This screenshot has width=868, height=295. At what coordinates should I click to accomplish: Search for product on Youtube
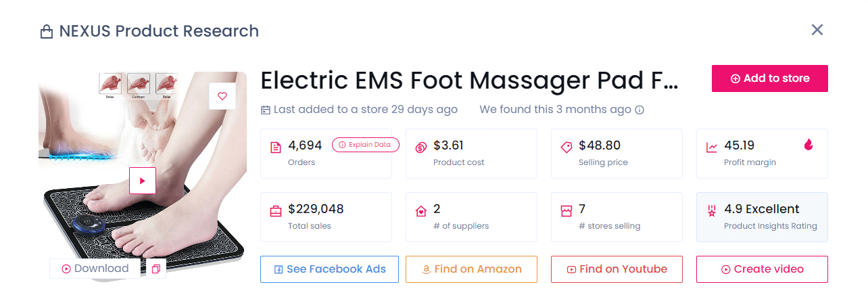[x=617, y=269]
